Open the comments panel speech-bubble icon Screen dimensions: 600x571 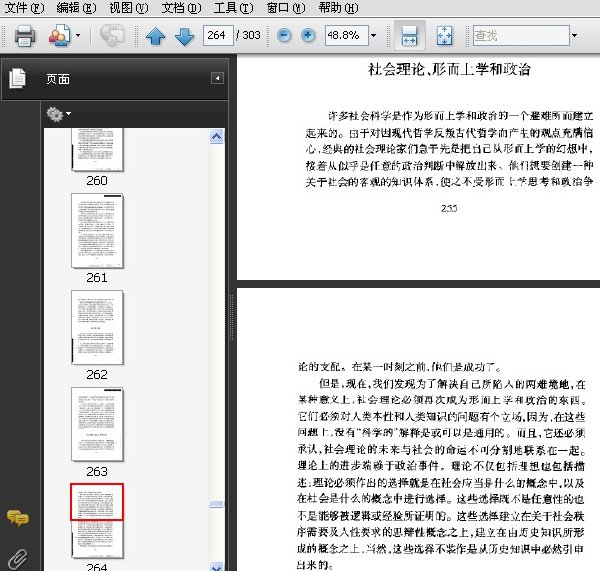click(18, 519)
